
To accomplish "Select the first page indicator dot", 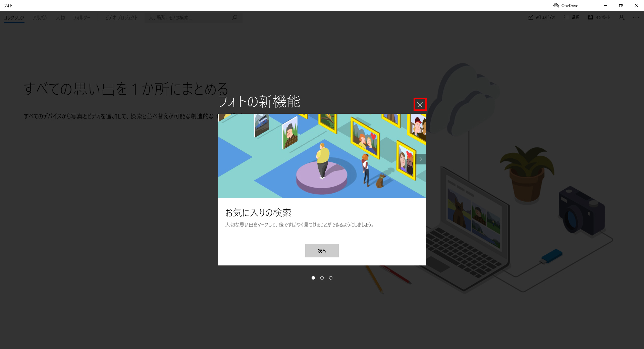I will [313, 278].
